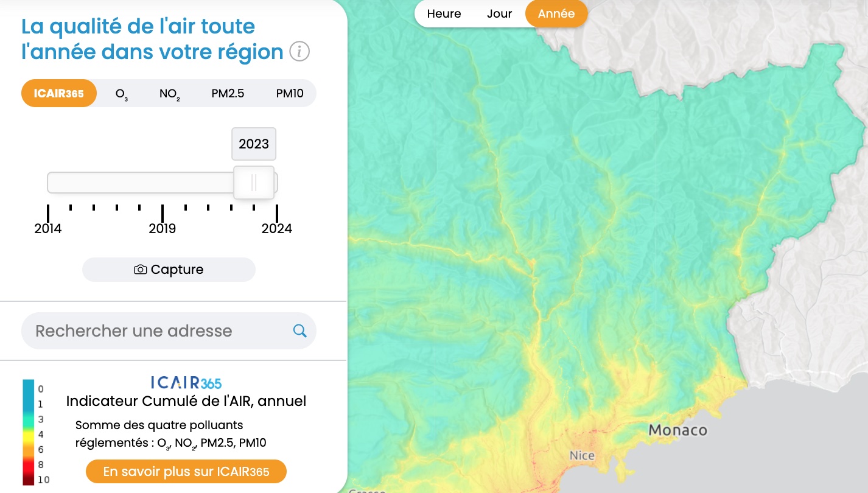Click the page title about qualité de l'air

153,39
